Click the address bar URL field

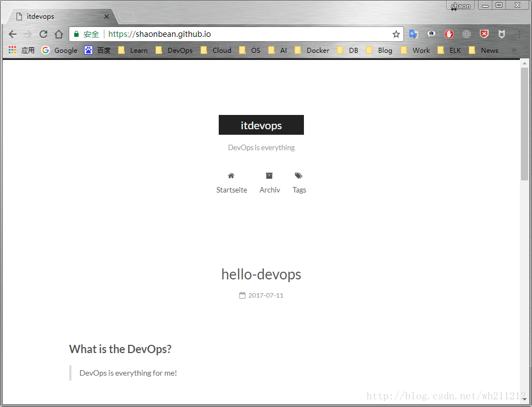[236, 34]
